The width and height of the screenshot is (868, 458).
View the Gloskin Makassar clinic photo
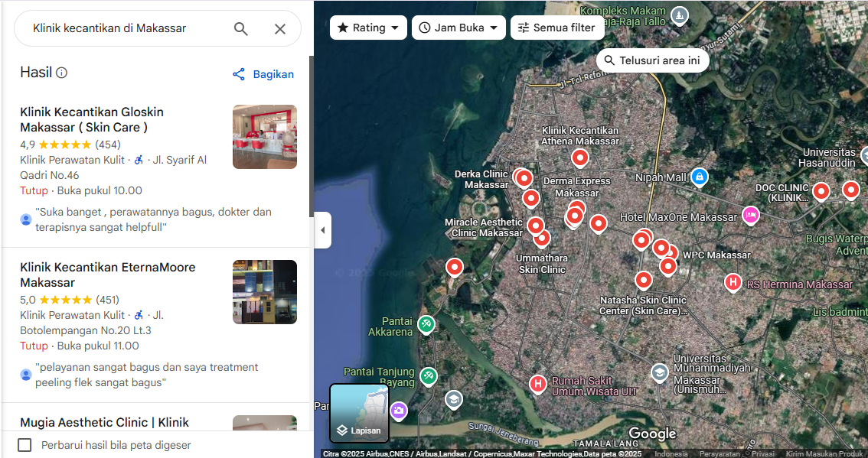point(265,137)
